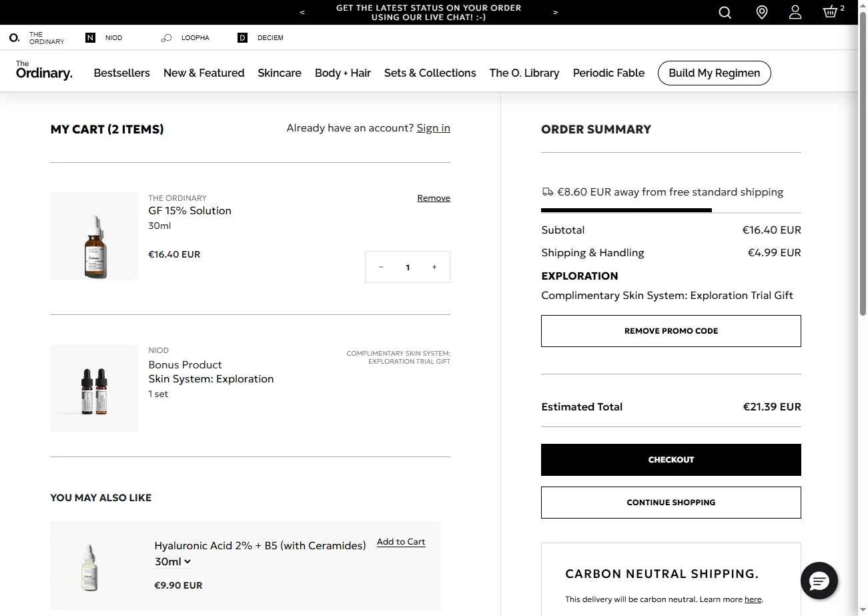Open the store locator pin icon
868x616 pixels.
[x=761, y=12]
